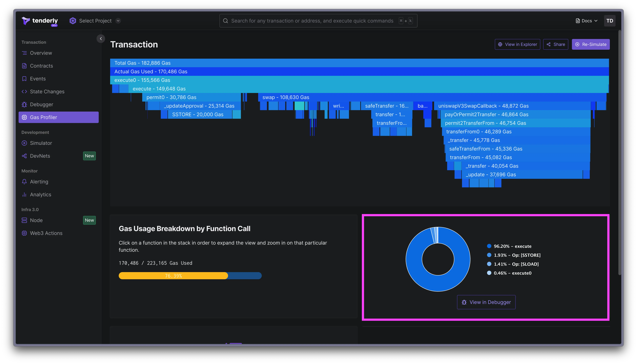The width and height of the screenshot is (637, 364).
Task: Click the Gas Profiler chip icon
Action: pos(24,117)
